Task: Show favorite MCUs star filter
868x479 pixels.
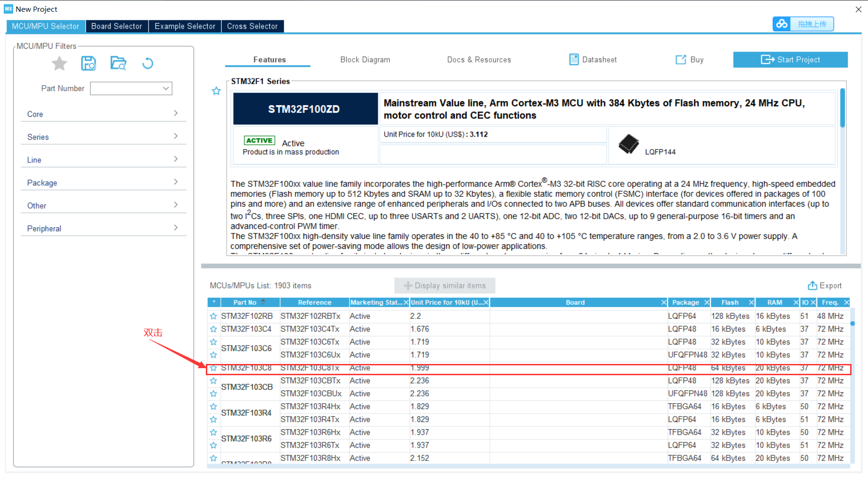Action: tap(59, 63)
